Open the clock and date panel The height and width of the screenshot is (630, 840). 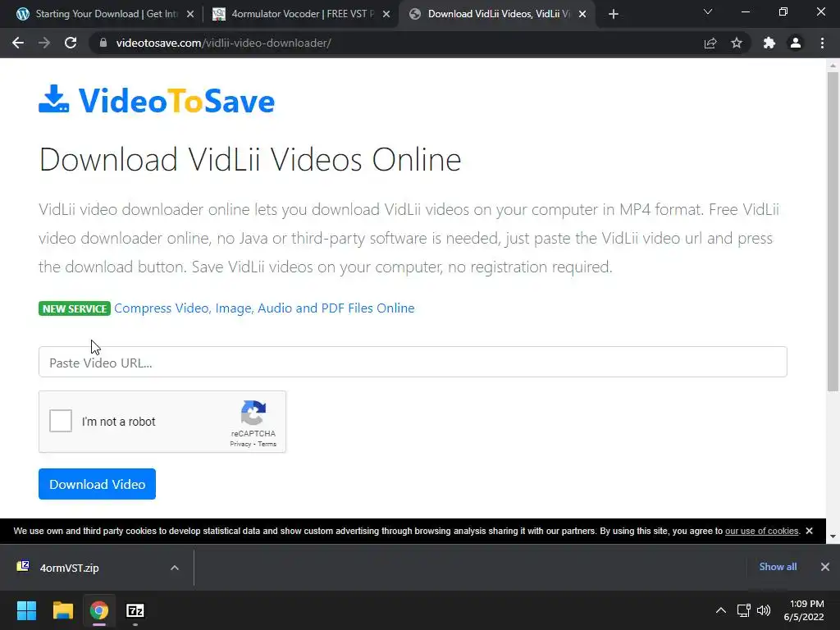pyautogui.click(x=804, y=610)
